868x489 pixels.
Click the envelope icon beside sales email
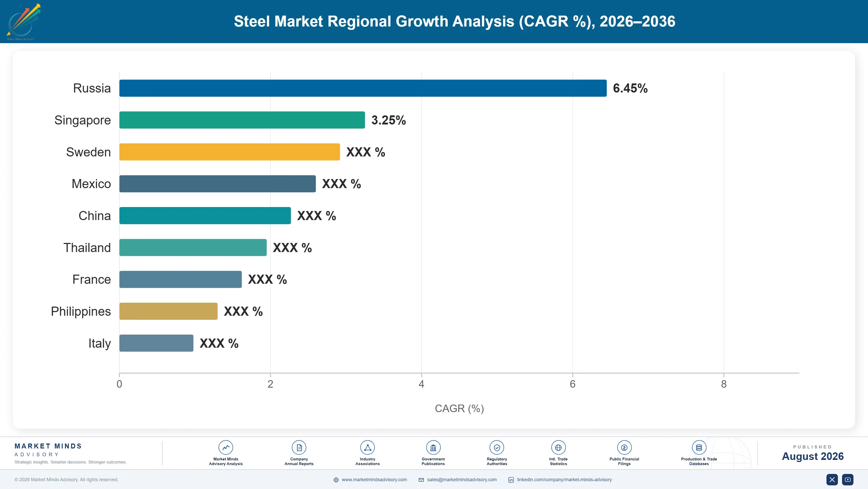click(421, 480)
